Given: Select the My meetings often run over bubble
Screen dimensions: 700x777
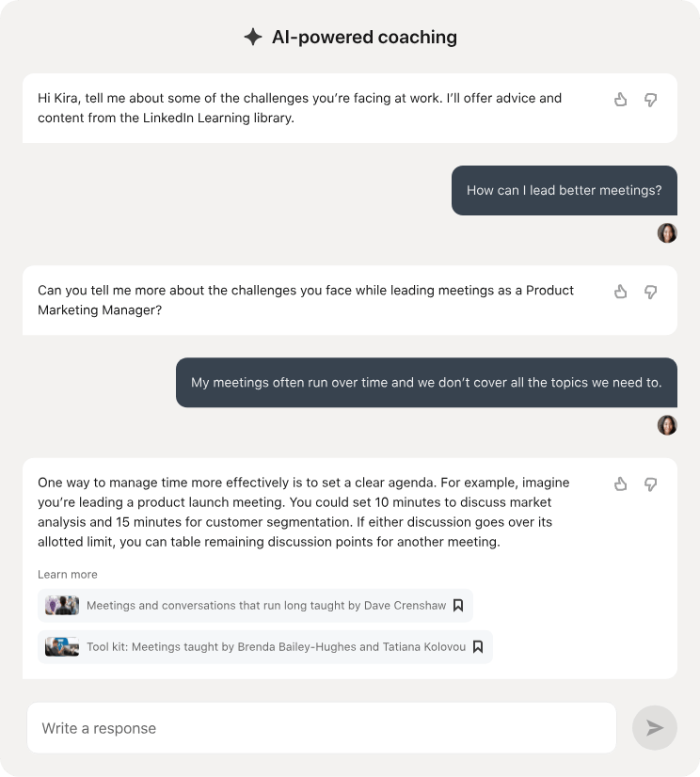Looking at the screenshot, I should [426, 383].
